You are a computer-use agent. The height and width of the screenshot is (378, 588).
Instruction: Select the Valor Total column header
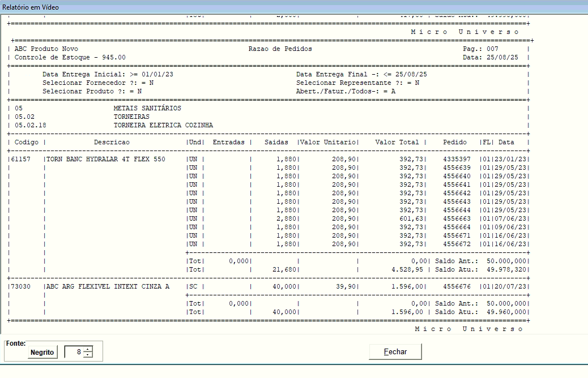tap(397, 143)
